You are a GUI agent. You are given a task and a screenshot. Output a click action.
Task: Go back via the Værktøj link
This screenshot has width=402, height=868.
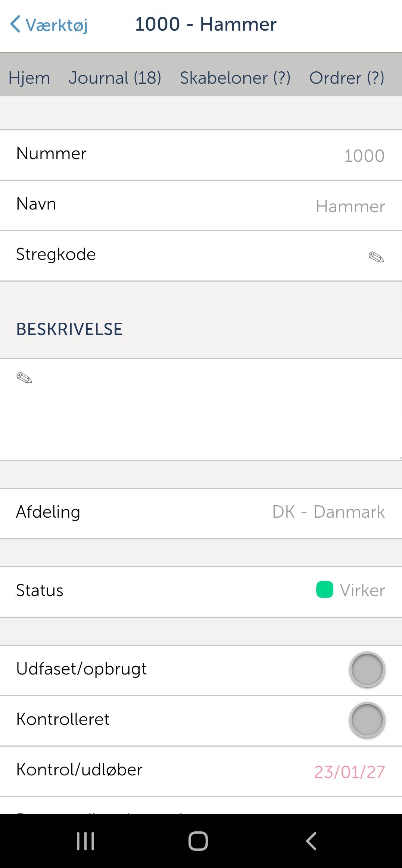56,25
